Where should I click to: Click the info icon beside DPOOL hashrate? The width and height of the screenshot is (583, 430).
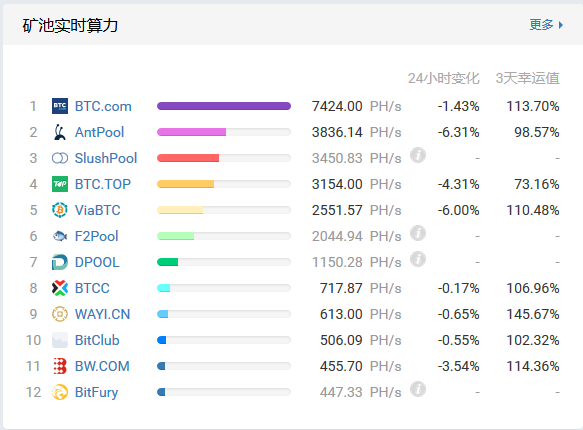[418, 259]
